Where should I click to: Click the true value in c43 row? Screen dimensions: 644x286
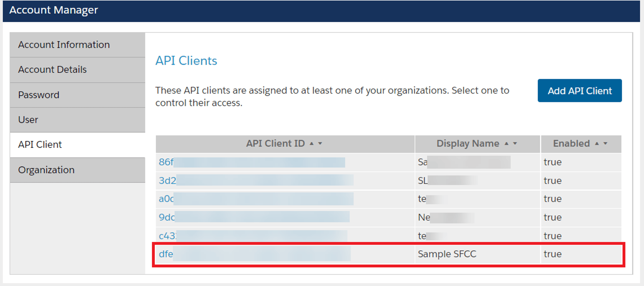(x=553, y=236)
